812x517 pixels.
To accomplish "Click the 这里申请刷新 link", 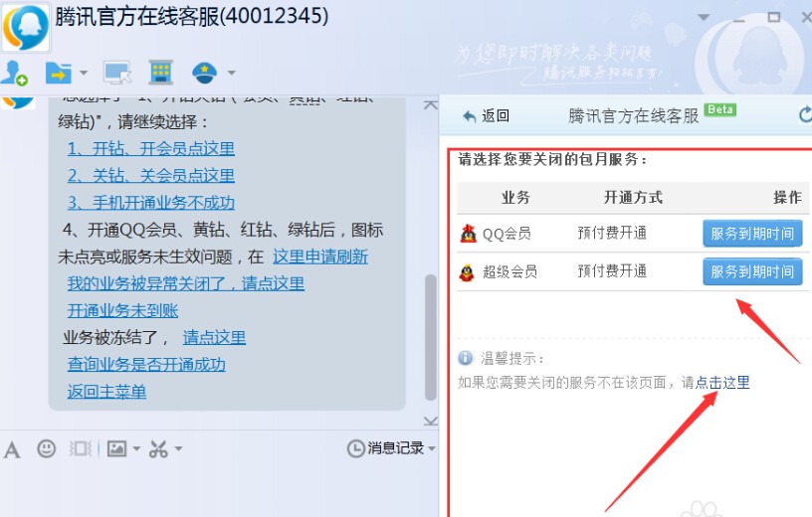I will click(x=320, y=257).
